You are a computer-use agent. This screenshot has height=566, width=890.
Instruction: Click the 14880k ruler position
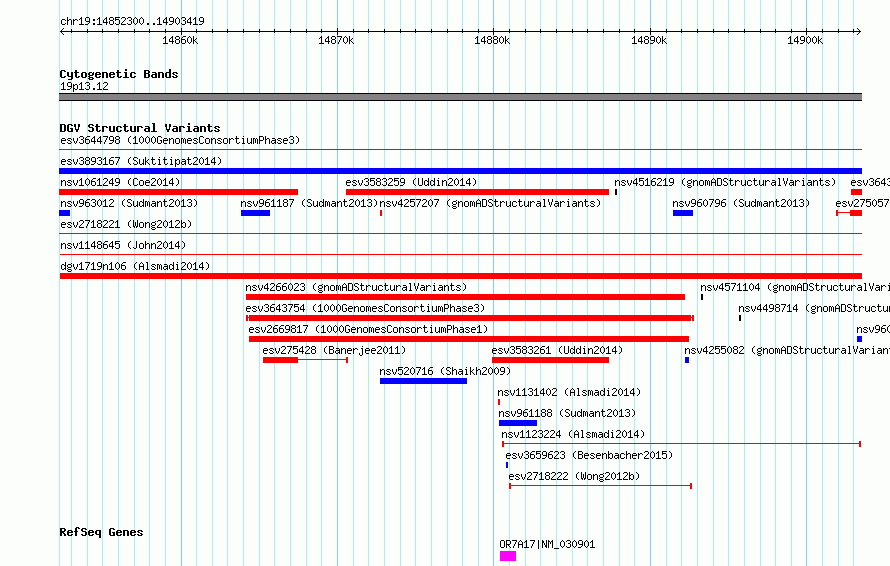[x=492, y=40]
